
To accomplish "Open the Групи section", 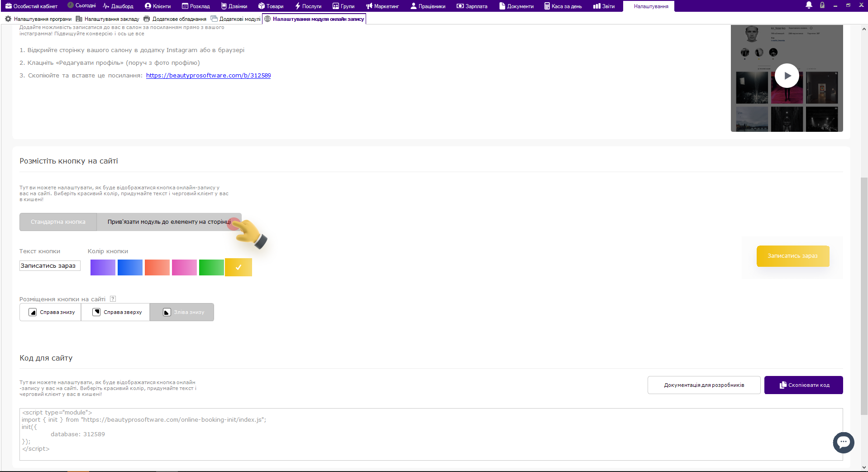I will 343,6.
